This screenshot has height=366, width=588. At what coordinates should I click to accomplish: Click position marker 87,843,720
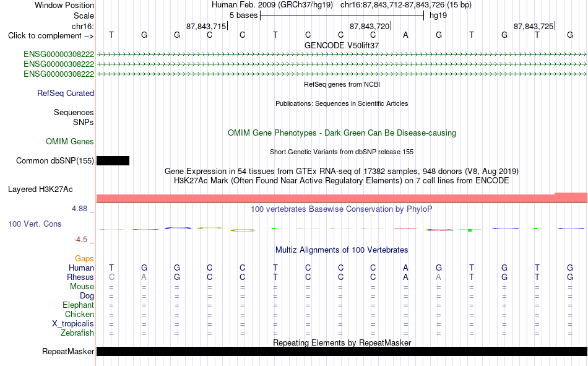(x=370, y=26)
